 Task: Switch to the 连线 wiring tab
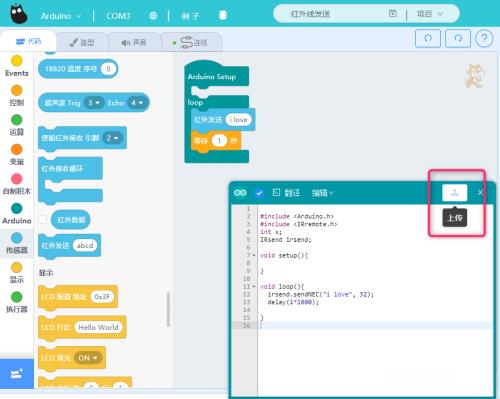point(192,42)
